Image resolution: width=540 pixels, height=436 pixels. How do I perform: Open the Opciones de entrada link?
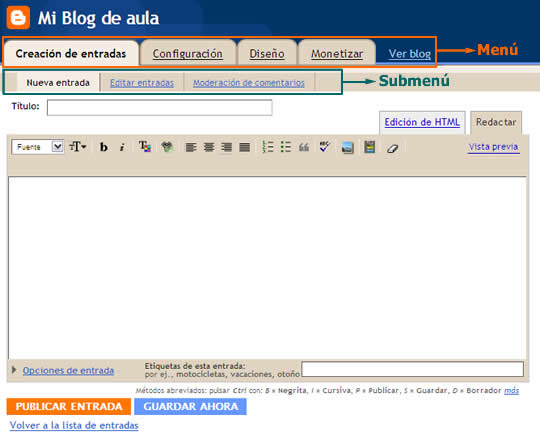[x=68, y=371]
